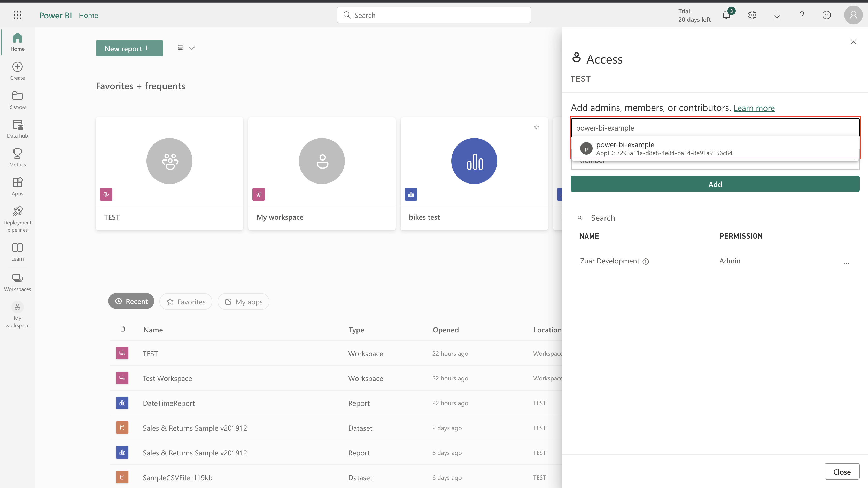Screen dimensions: 868x488
Task: Open Workspaces in the sidebar
Action: tap(18, 282)
